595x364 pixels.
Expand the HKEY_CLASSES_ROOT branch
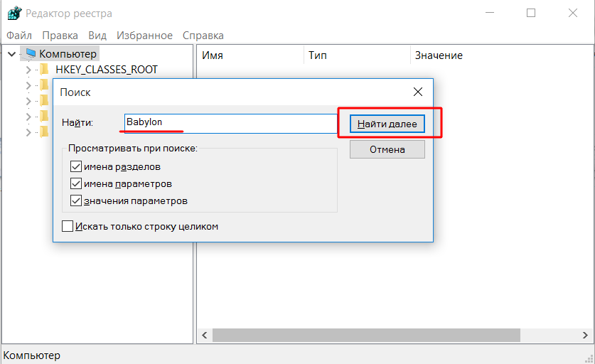pyautogui.click(x=28, y=70)
